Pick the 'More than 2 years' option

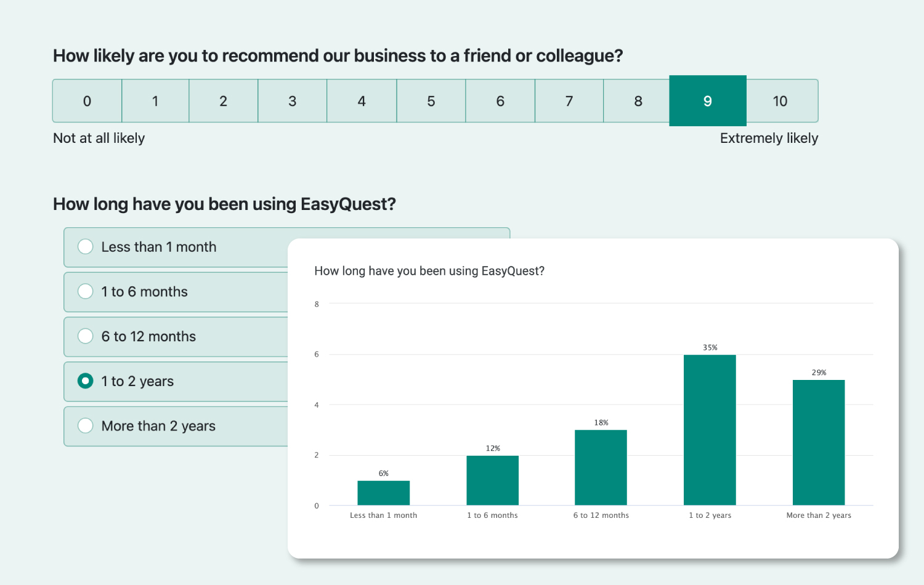pyautogui.click(x=86, y=426)
